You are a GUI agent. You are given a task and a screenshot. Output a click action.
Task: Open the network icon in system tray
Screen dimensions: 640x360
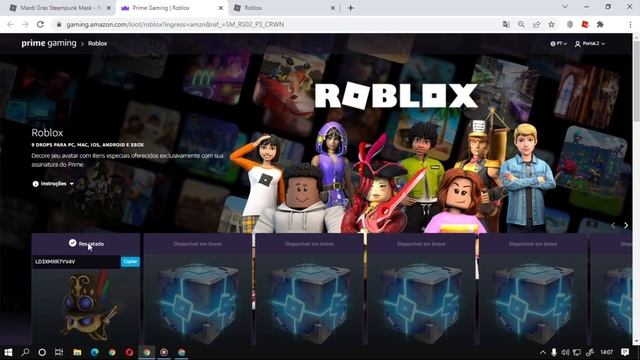pyautogui.click(x=577, y=352)
